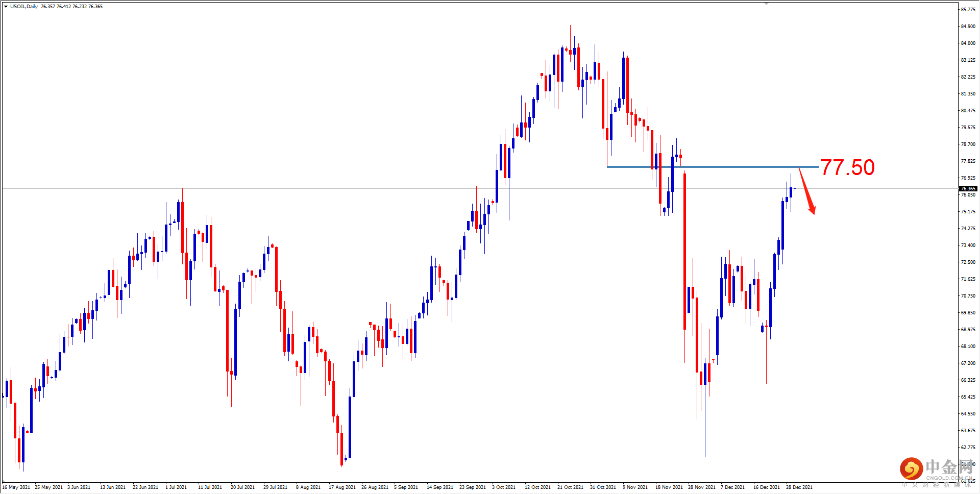The image size is (980, 494).
Task: Click the 62.775 price axis label
Action: coord(968,448)
